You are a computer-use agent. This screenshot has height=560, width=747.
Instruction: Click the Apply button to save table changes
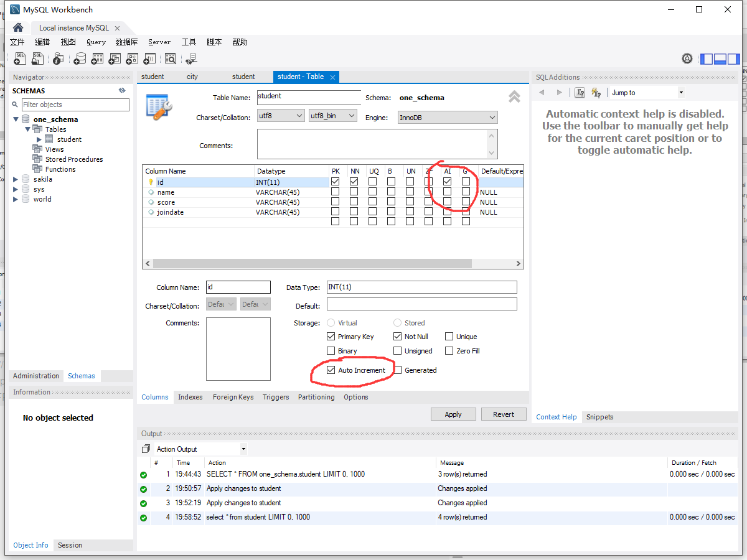pyautogui.click(x=453, y=414)
